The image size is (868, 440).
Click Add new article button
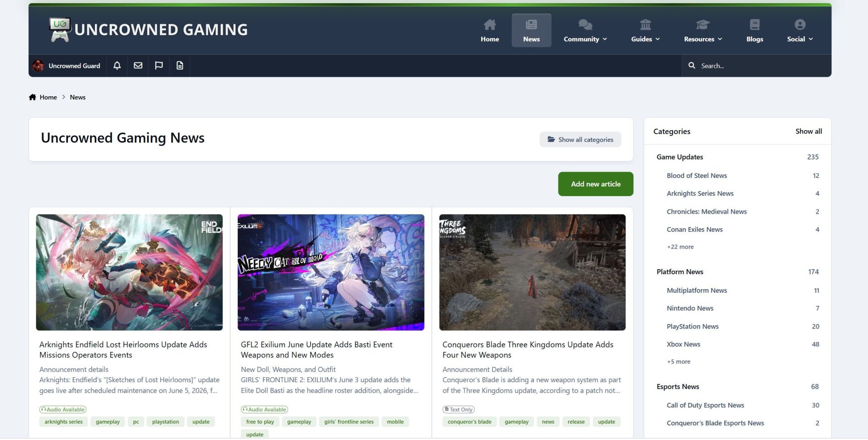tap(595, 184)
